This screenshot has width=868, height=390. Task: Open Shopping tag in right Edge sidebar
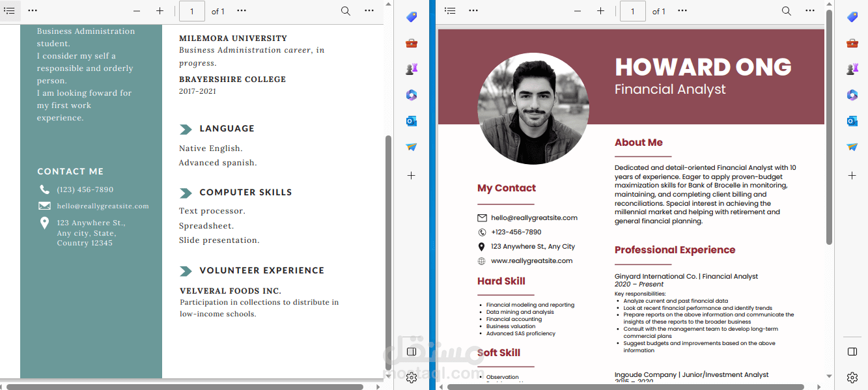[852, 17]
